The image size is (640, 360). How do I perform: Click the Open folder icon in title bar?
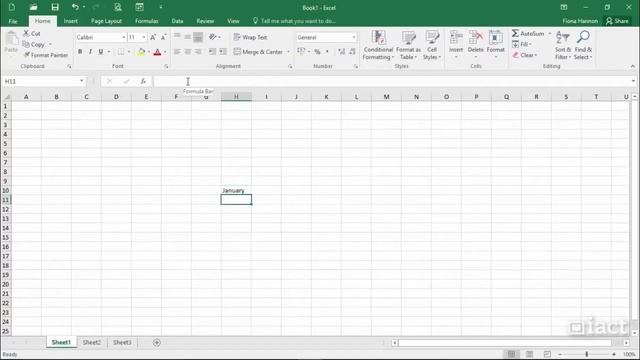33,7
